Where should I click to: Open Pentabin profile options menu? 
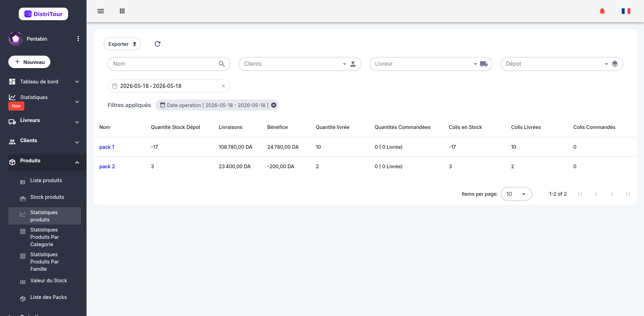[x=78, y=39]
